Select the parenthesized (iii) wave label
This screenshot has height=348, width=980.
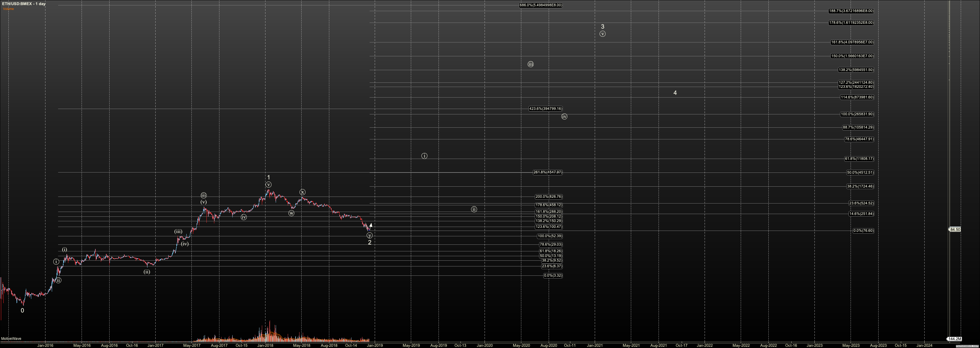tap(178, 231)
